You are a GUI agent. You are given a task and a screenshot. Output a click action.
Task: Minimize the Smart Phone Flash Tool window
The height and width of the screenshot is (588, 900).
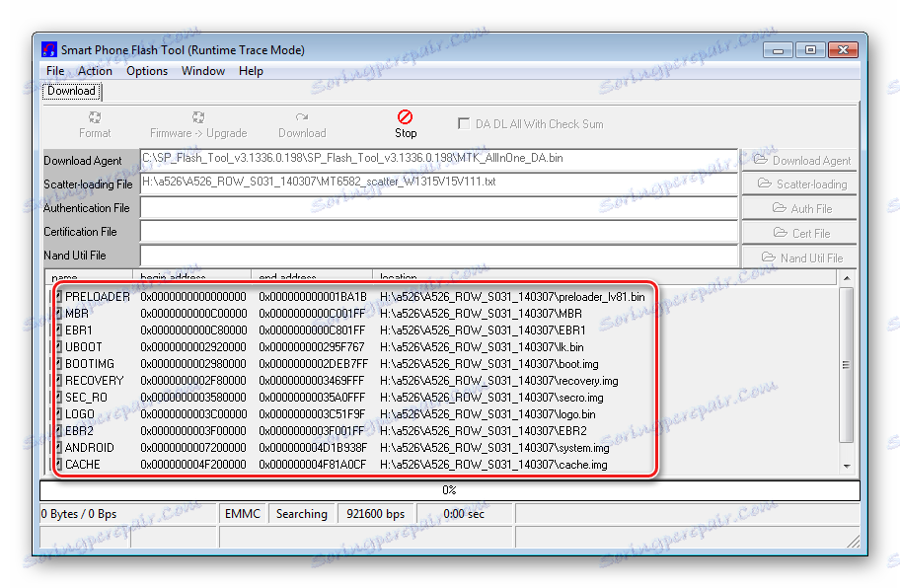pos(778,50)
